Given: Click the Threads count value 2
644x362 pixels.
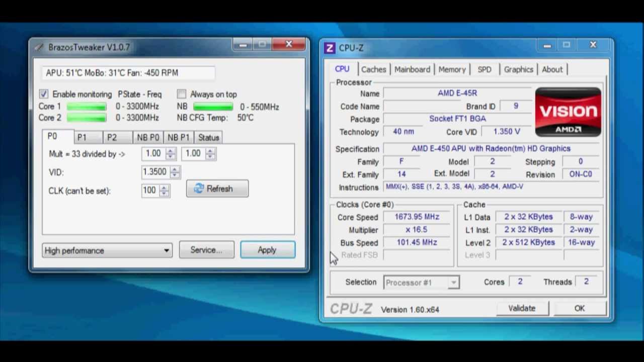Looking at the screenshot, I should (x=586, y=282).
